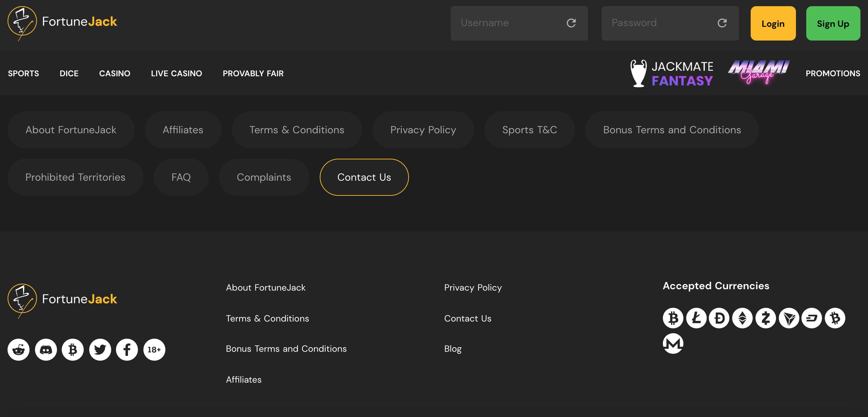Open the DICE menu item

pos(69,74)
